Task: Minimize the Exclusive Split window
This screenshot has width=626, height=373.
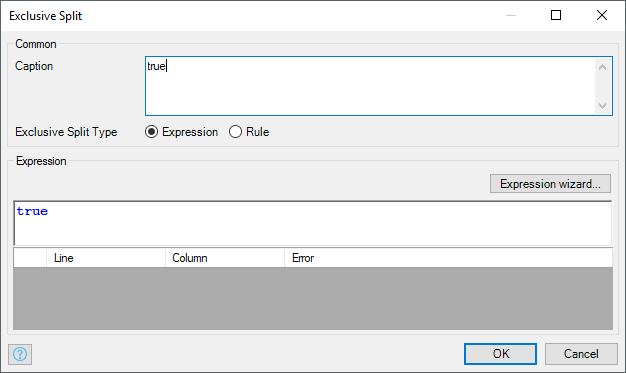Action: (x=511, y=15)
